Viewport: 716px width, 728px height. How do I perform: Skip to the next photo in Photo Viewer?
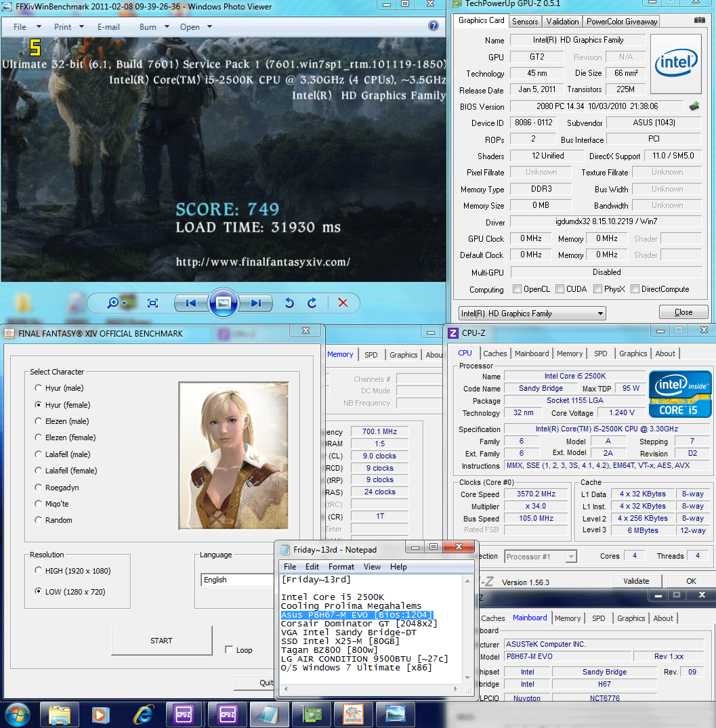(x=256, y=303)
